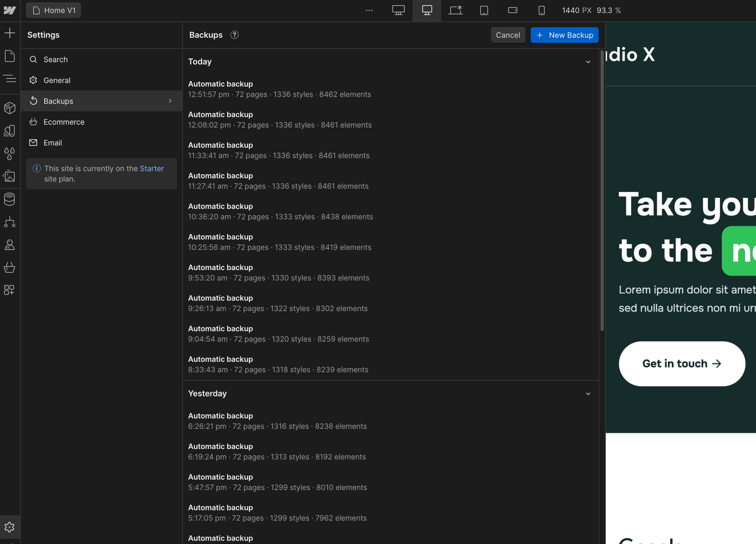Viewport: 756px width, 544px height.
Task: Open the Users panel
Action: 10,245
